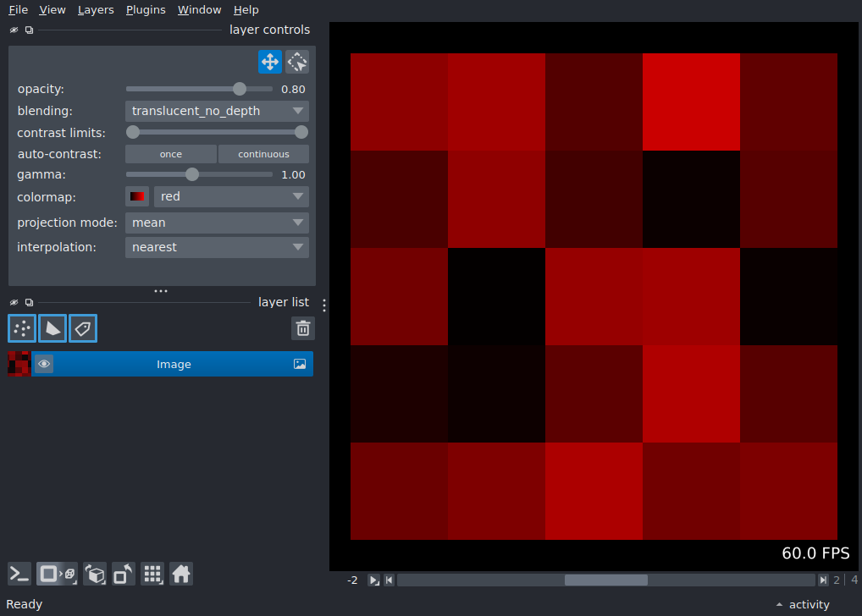Create a new shapes layer
This screenshot has width=862, height=616.
[52, 328]
